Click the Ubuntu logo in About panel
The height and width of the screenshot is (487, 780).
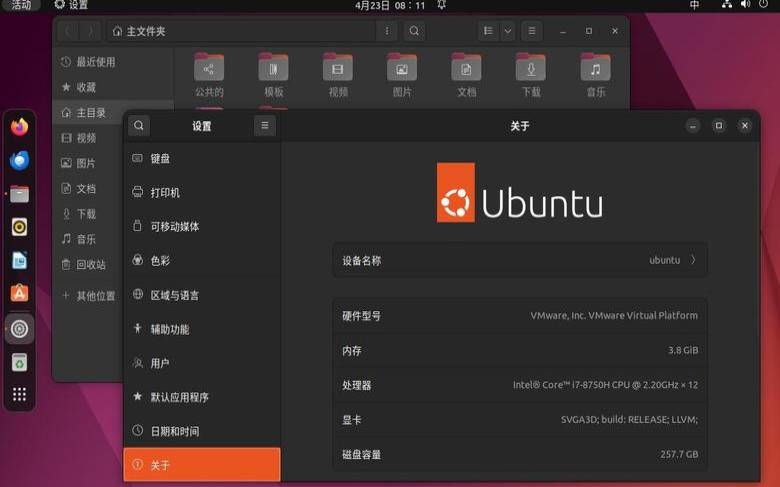[x=519, y=193]
